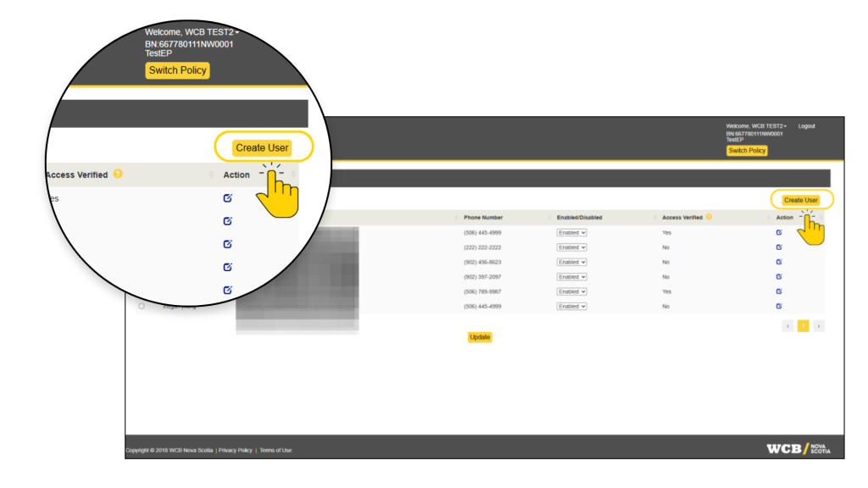This screenshot has height=488, width=868.
Task: Open Enabled dropdown for (506) 789-9987 row
Action: pos(571,291)
